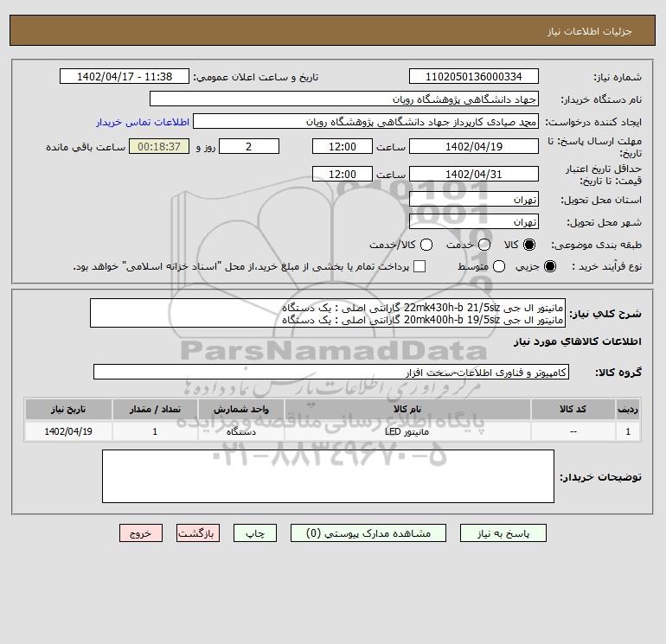Click the empty buyer notes text area
666x644 pixels.
(x=328, y=476)
